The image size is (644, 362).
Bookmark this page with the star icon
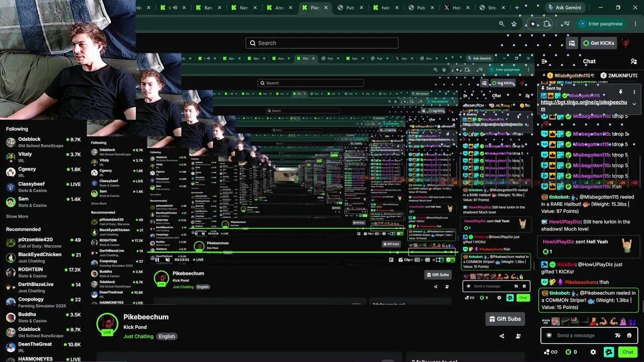pyautogui.click(x=514, y=24)
